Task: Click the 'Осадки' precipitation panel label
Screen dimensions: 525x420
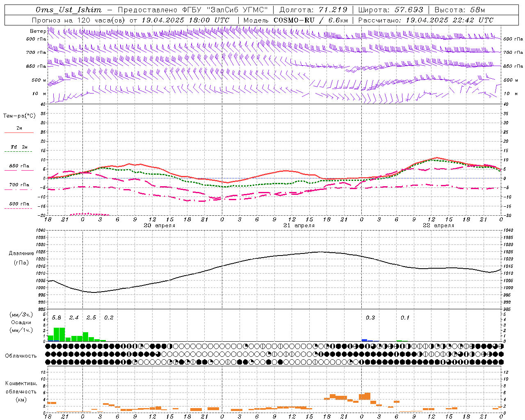Action: pos(21,322)
